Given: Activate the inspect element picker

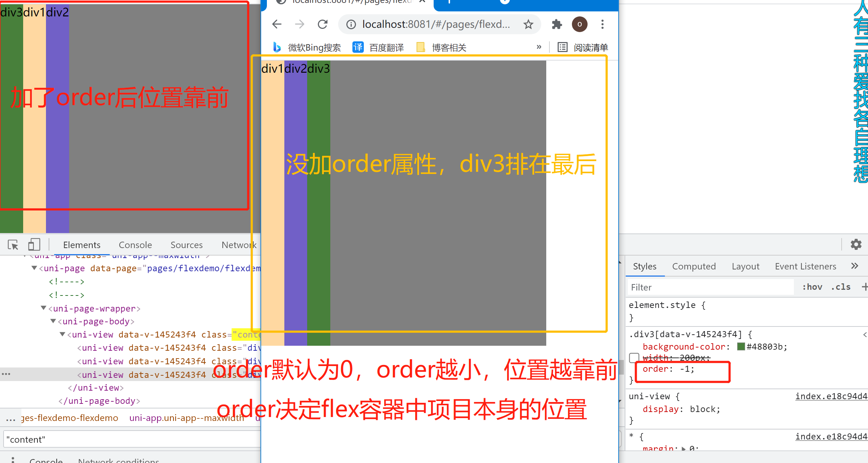Looking at the screenshot, I should tap(13, 245).
